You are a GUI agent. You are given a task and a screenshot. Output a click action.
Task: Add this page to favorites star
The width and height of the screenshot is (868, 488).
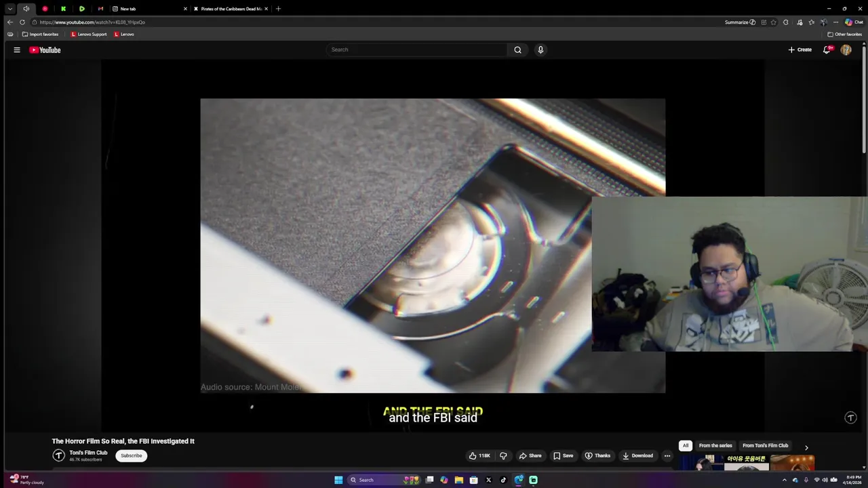tap(774, 22)
